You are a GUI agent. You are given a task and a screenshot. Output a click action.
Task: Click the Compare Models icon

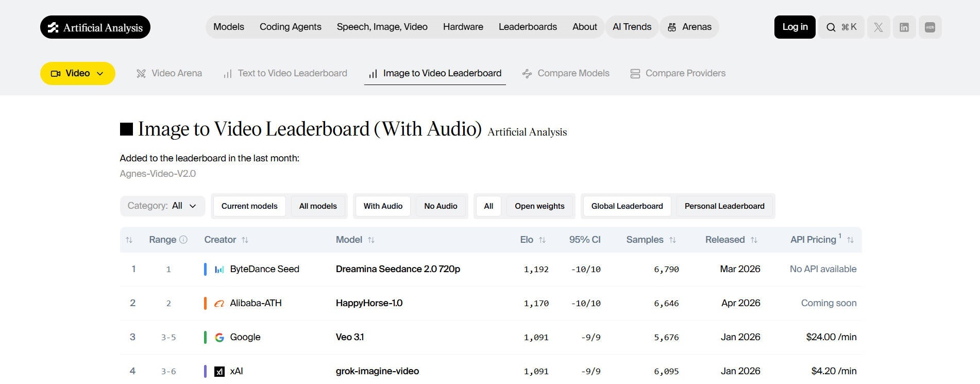tap(527, 74)
